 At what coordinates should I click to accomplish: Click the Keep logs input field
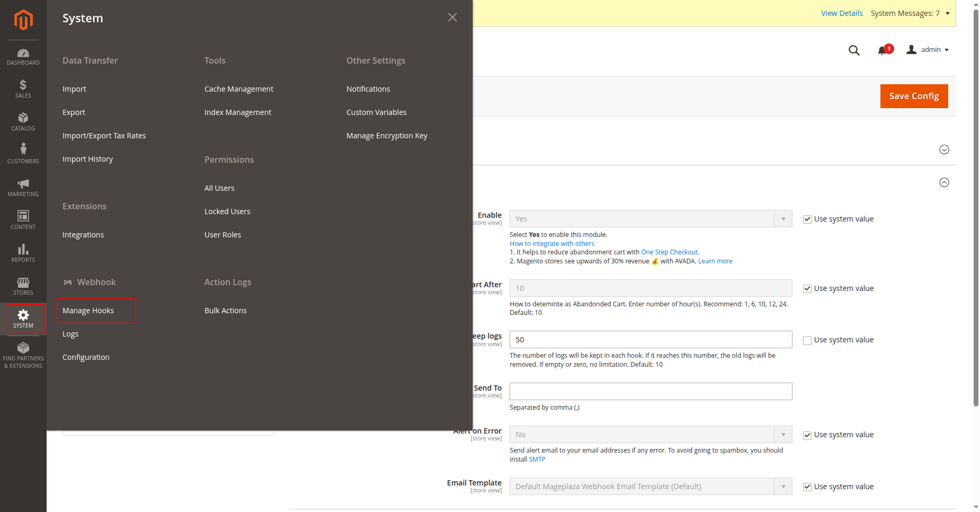tap(651, 340)
